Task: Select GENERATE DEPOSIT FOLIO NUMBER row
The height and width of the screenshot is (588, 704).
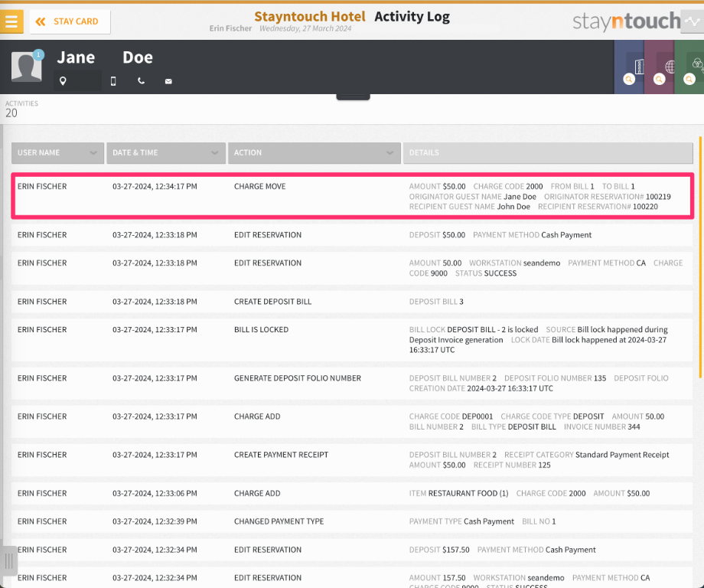Action: point(353,383)
